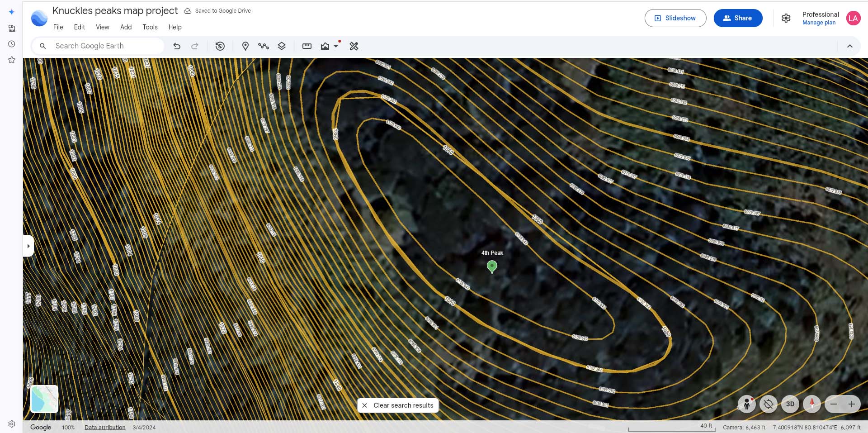
Task: Focus the Search Google Earth field
Action: (x=98, y=46)
